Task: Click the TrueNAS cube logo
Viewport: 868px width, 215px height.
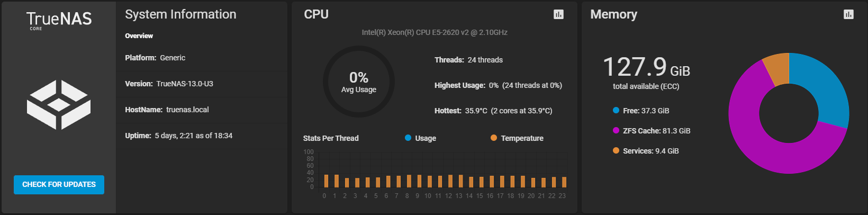Action: (59, 105)
